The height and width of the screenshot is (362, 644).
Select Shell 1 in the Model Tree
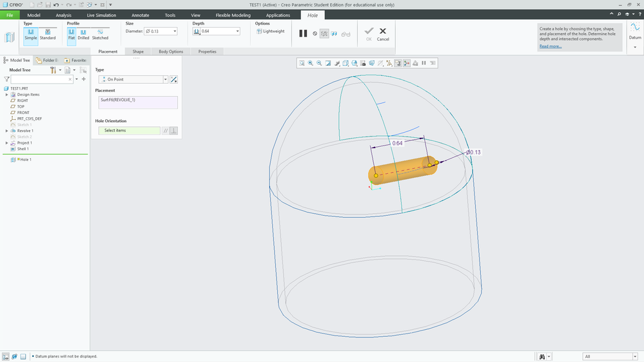click(23, 149)
